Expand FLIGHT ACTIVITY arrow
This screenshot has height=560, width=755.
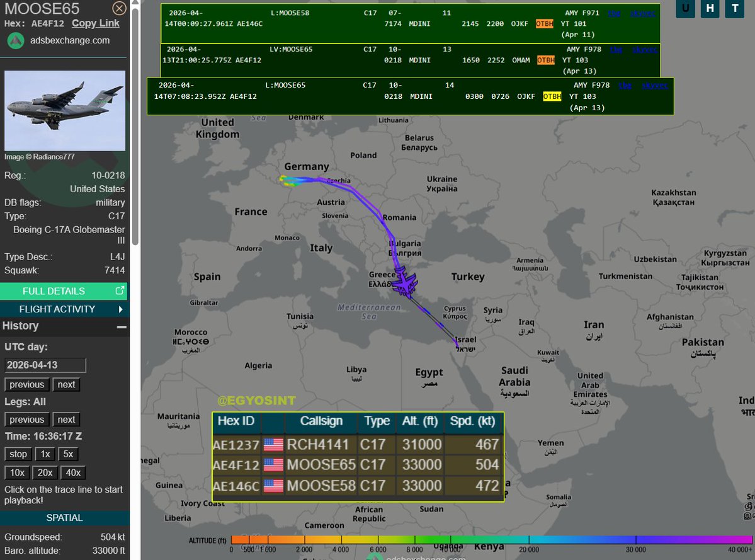coord(120,309)
